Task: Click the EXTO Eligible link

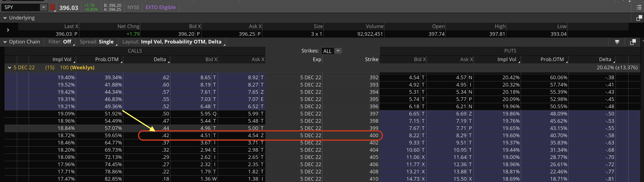Action: click(161, 7)
